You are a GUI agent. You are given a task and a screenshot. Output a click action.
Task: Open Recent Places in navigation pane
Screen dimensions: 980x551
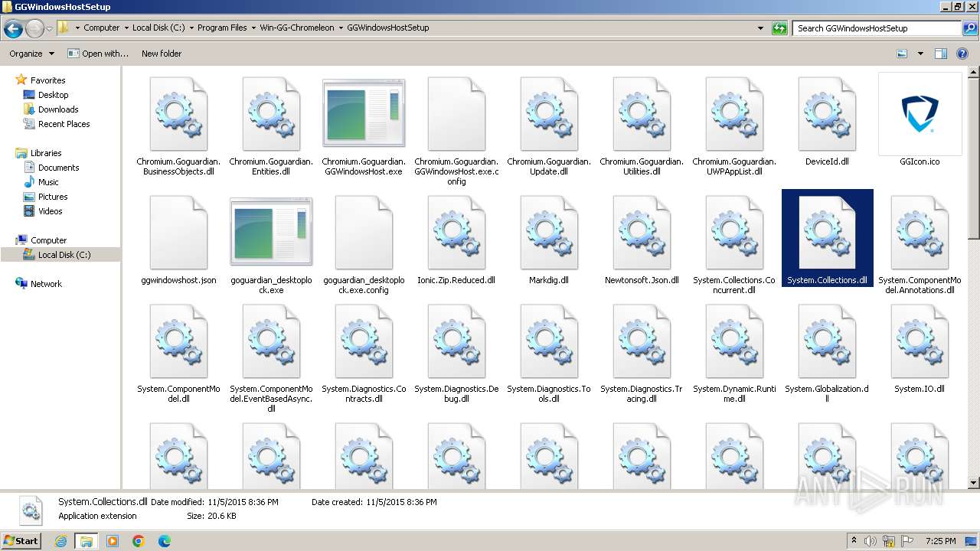tap(64, 124)
